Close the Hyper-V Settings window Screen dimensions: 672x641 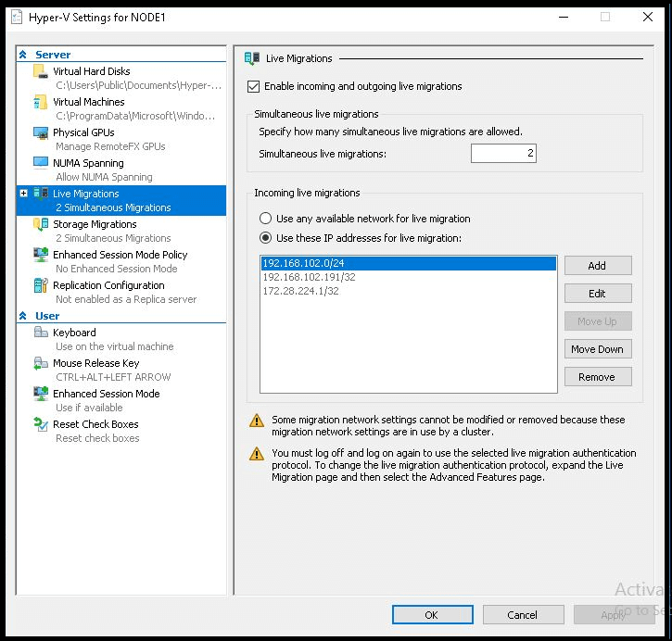pyautogui.click(x=648, y=17)
